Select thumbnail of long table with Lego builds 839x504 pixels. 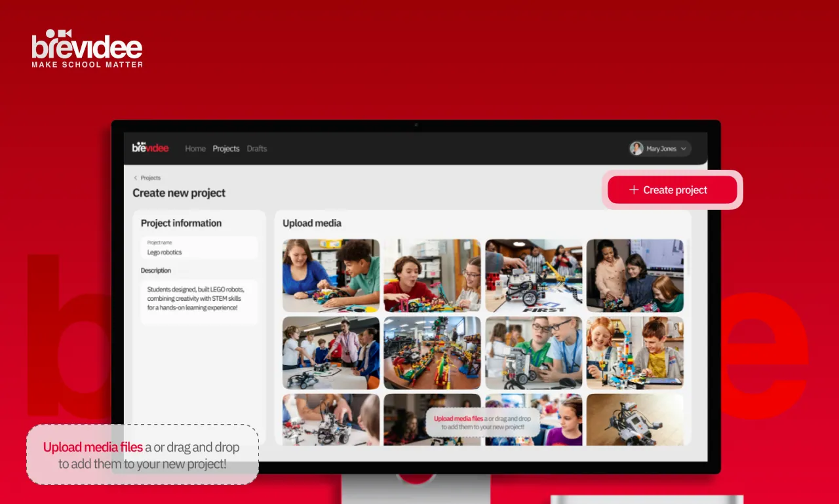pyautogui.click(x=432, y=353)
